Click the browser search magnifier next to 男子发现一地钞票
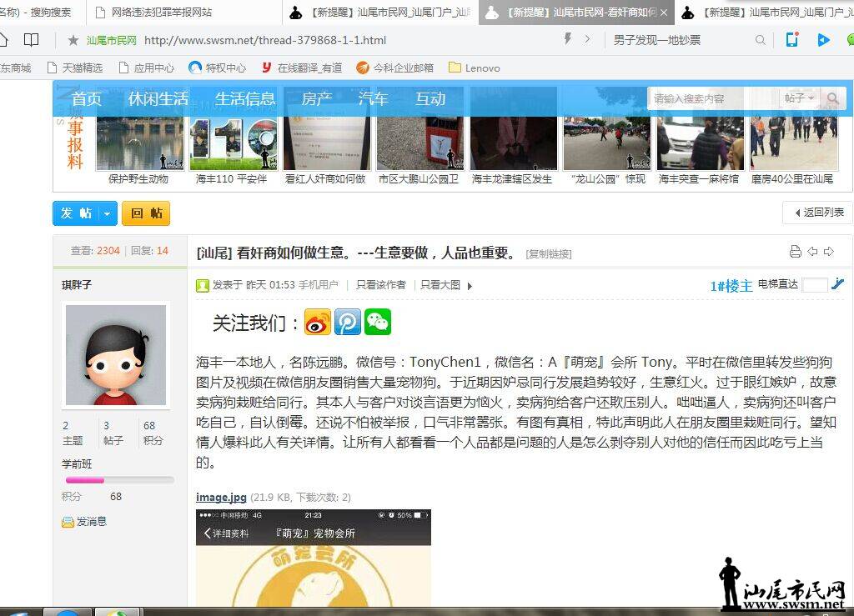 pyautogui.click(x=761, y=40)
